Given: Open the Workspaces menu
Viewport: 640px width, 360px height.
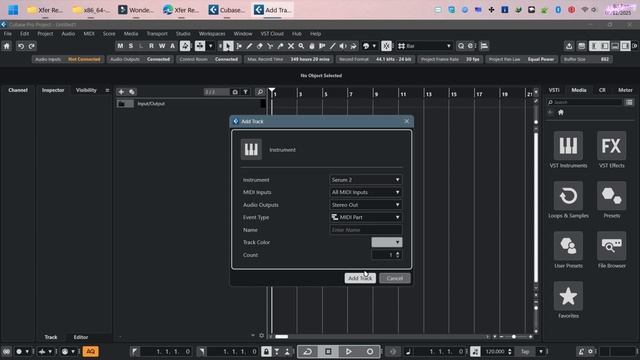Looking at the screenshot, I should (212, 34).
